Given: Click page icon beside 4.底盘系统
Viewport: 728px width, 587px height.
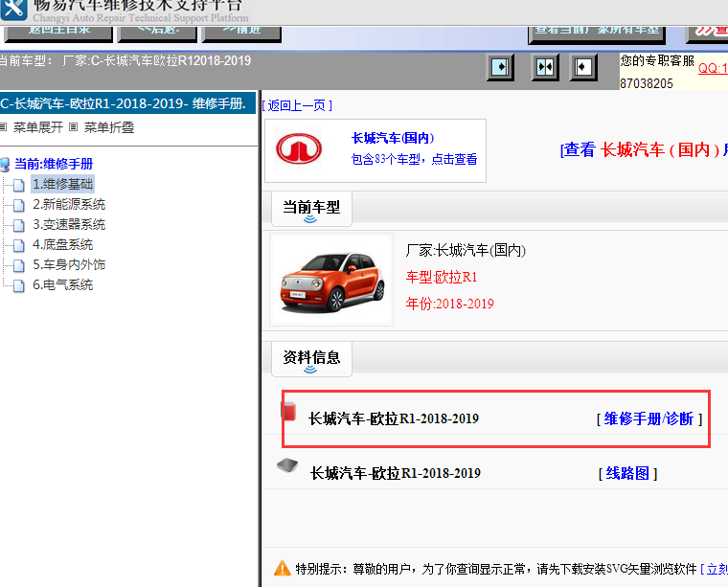Looking at the screenshot, I should click(x=18, y=245).
